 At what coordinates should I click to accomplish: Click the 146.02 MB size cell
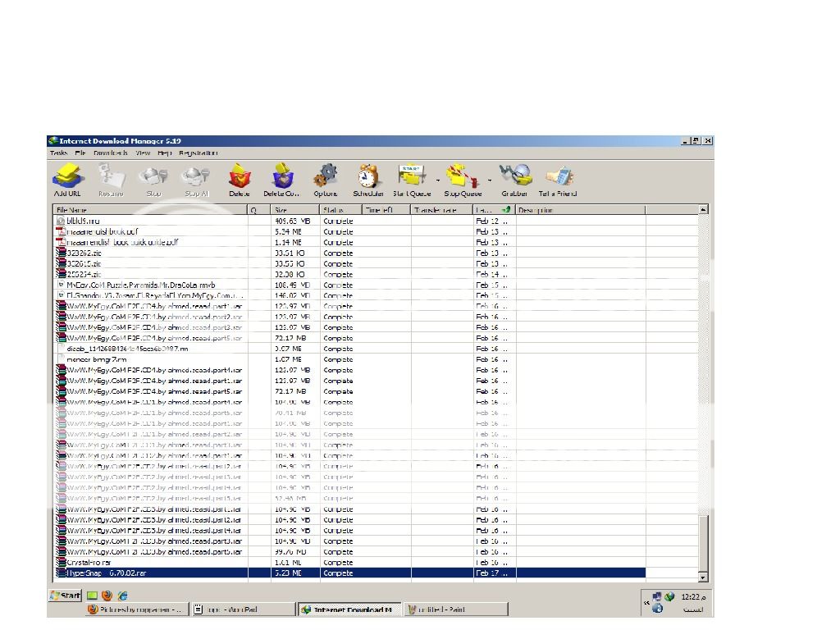(293, 295)
